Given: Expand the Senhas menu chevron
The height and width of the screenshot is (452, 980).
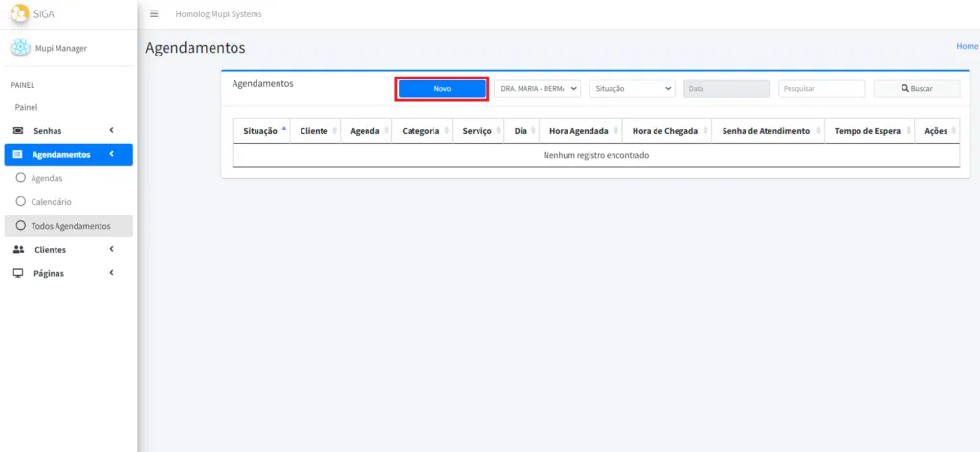Looking at the screenshot, I should [111, 130].
